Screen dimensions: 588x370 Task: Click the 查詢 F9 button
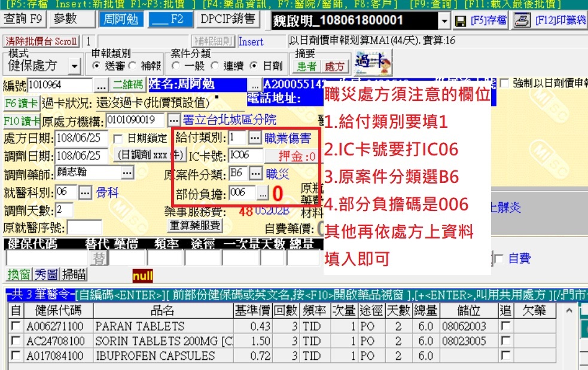[23, 19]
